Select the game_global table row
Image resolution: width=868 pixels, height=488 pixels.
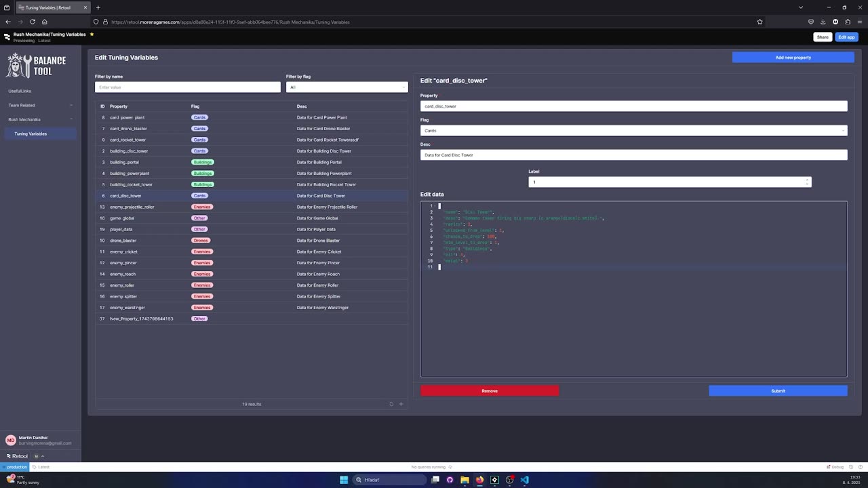252,218
